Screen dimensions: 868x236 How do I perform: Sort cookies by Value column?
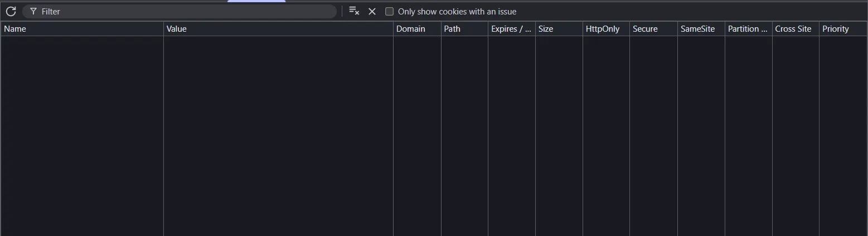click(278, 29)
